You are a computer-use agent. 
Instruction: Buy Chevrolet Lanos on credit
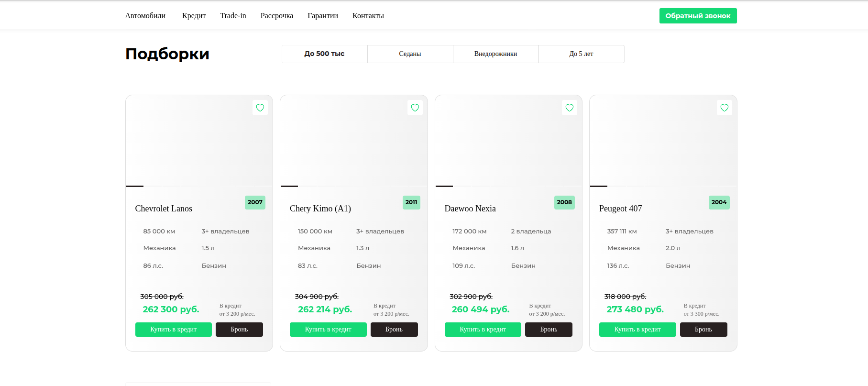click(174, 330)
